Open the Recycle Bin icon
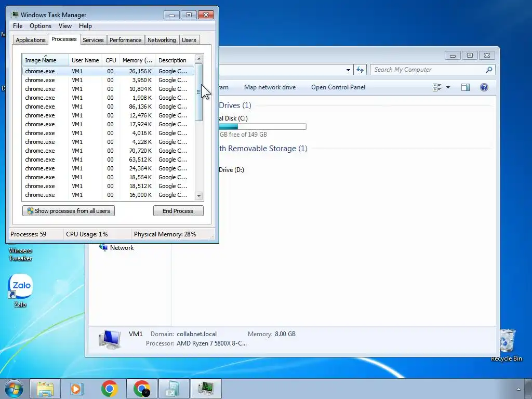This screenshot has width=532, height=399. coord(507,345)
